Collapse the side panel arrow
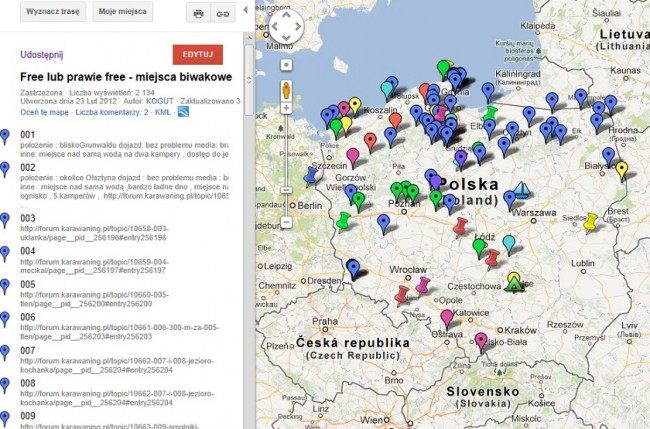650x429 pixels. point(245,10)
